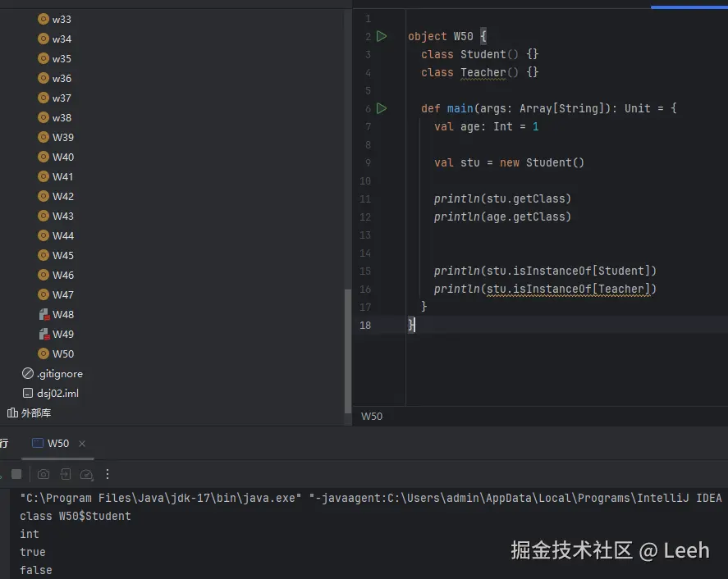The width and height of the screenshot is (728, 579).
Task: Open the W48 file with error badge
Action: [58, 314]
